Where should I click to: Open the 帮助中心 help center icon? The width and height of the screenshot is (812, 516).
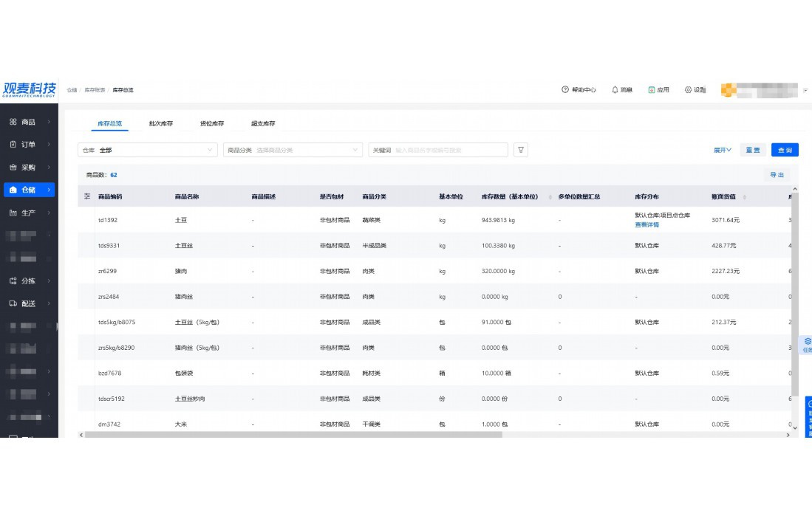click(565, 90)
